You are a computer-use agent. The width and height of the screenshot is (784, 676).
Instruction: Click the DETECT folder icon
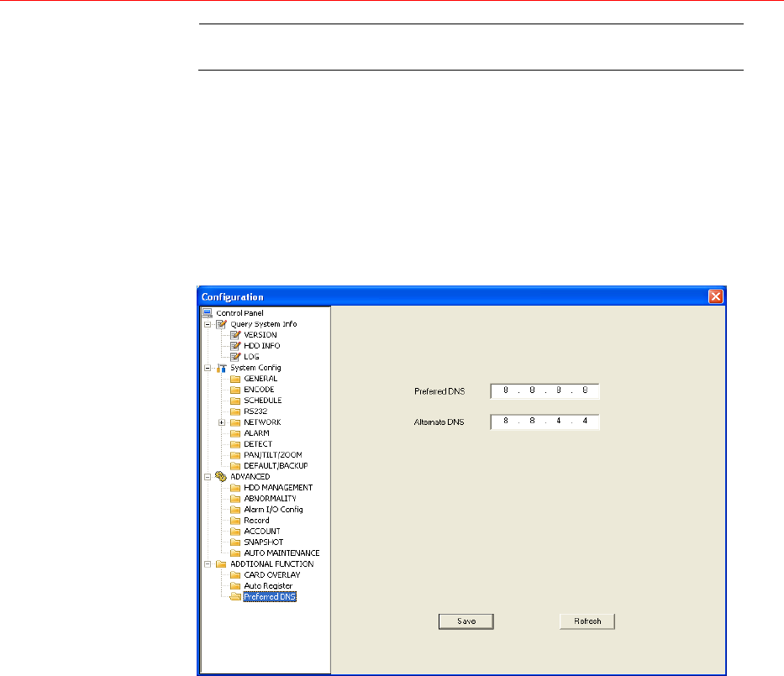235,444
